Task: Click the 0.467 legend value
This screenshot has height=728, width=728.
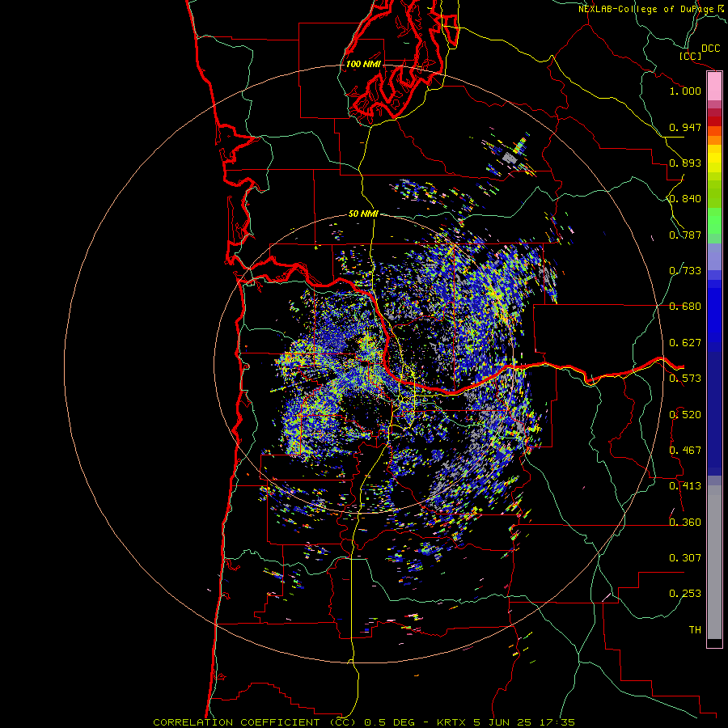Action: pos(685,451)
